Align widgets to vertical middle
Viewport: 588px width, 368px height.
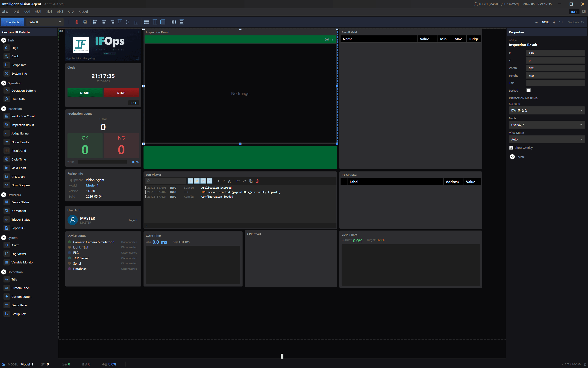click(128, 22)
